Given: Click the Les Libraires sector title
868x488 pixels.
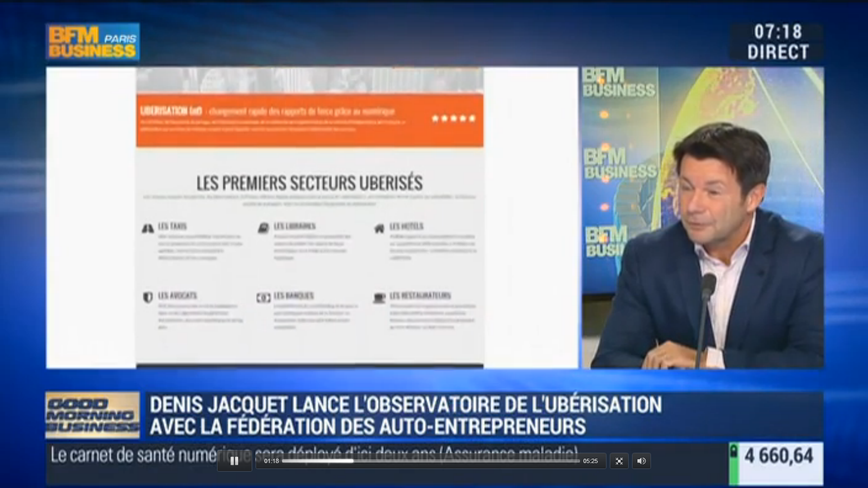Looking at the screenshot, I should pyautogui.click(x=295, y=226).
